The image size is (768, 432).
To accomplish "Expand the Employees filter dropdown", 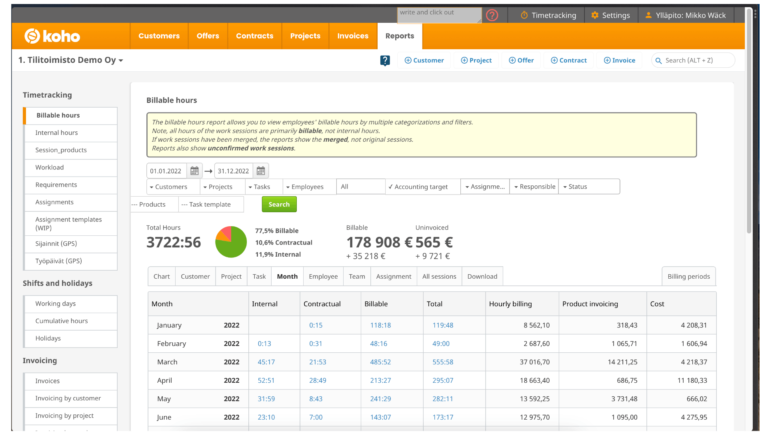I will click(x=308, y=186).
